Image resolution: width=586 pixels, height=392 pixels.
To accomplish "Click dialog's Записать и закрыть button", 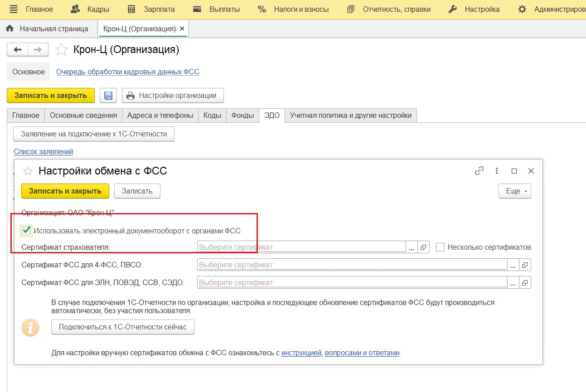I will point(65,191).
